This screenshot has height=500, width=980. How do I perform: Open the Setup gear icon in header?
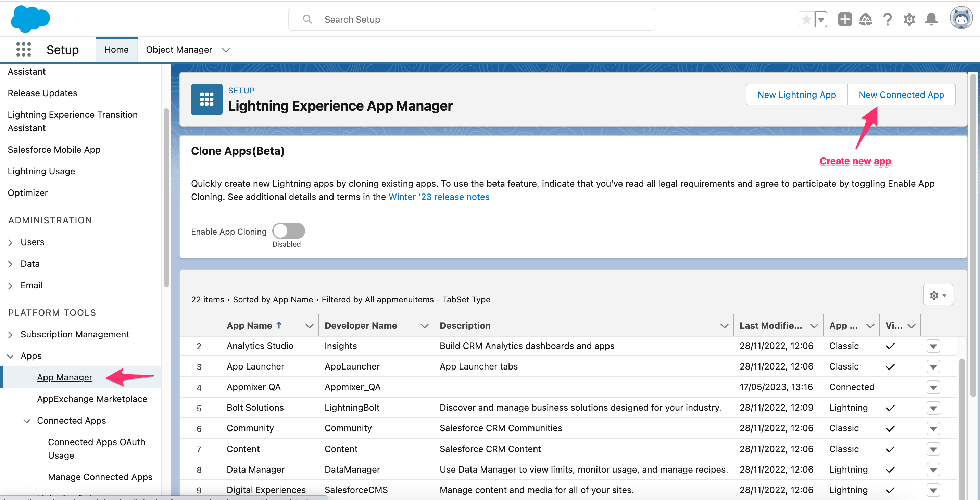tap(909, 19)
